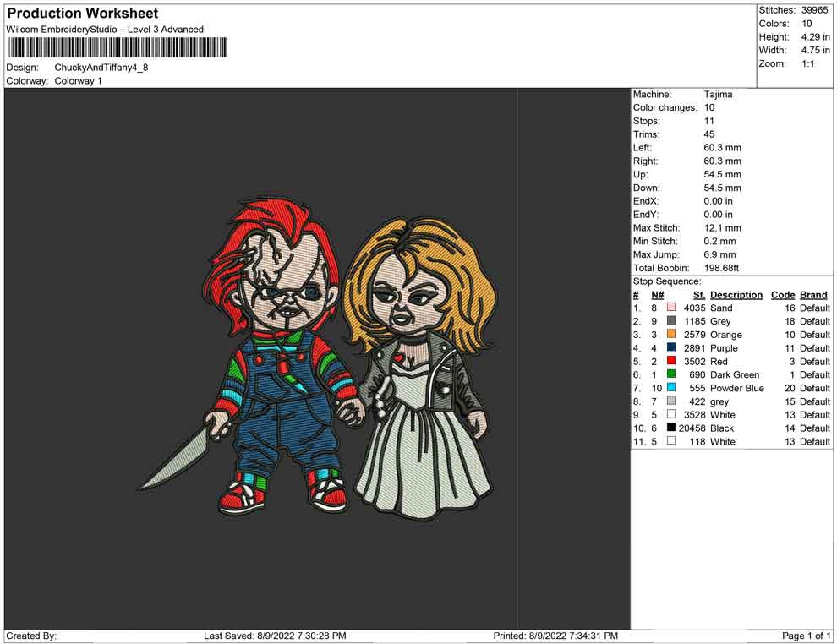The height and width of the screenshot is (644, 837).
Task: Pick the Red color swatch
Action: pos(671,362)
